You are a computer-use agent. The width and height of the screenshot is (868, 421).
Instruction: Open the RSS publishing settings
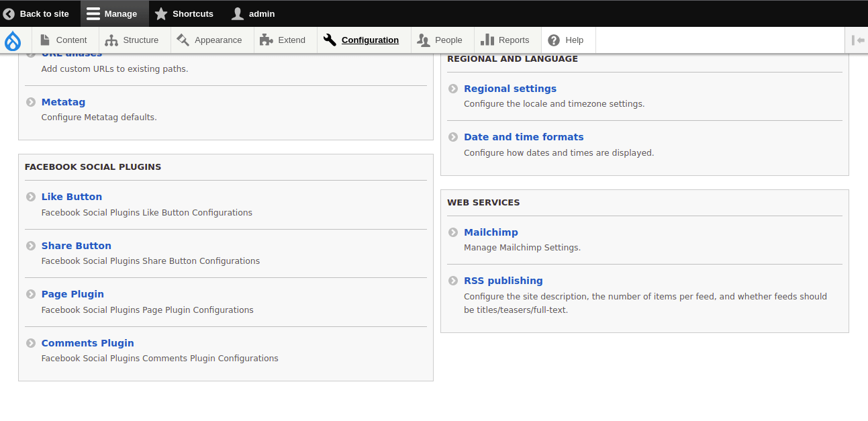503,280
